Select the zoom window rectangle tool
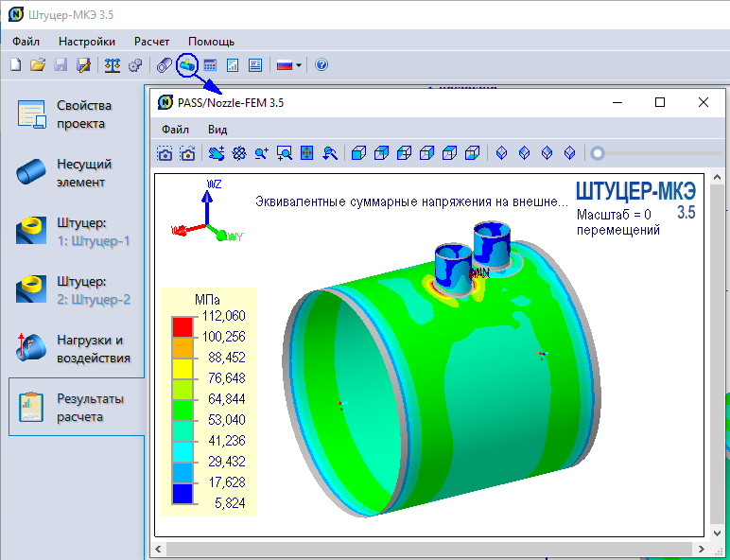Image resolution: width=730 pixels, height=560 pixels. pos(284,153)
